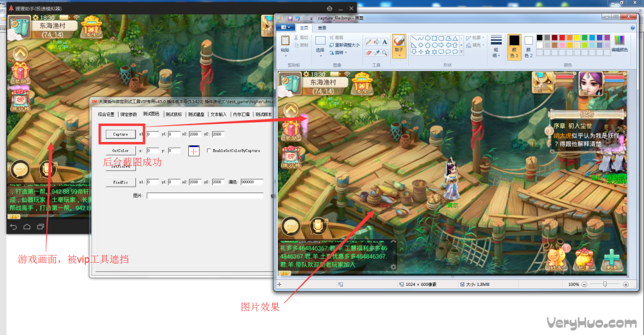The height and width of the screenshot is (335, 644).
Task: Click the 图片 path input field
Action: coord(205,196)
